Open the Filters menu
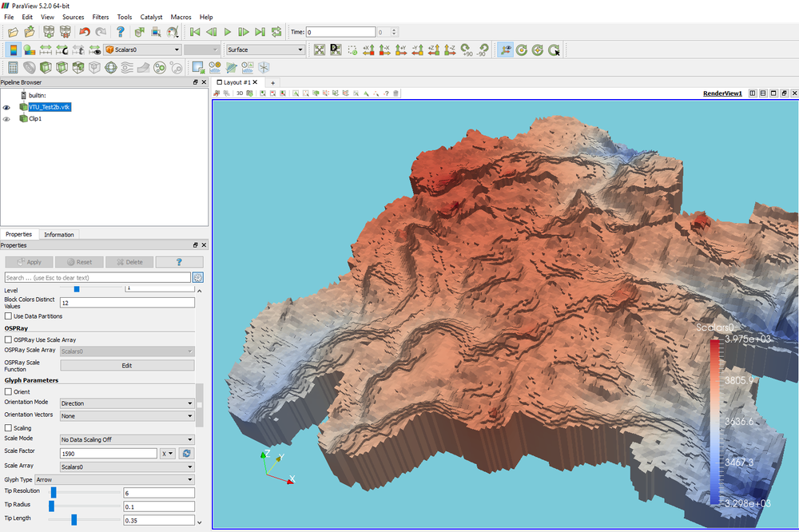 [x=100, y=17]
